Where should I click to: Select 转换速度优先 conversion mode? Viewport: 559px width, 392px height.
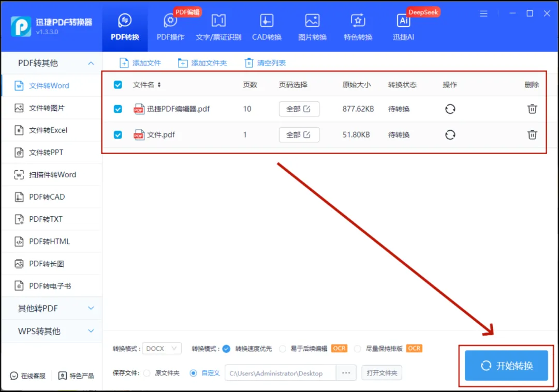click(x=226, y=349)
